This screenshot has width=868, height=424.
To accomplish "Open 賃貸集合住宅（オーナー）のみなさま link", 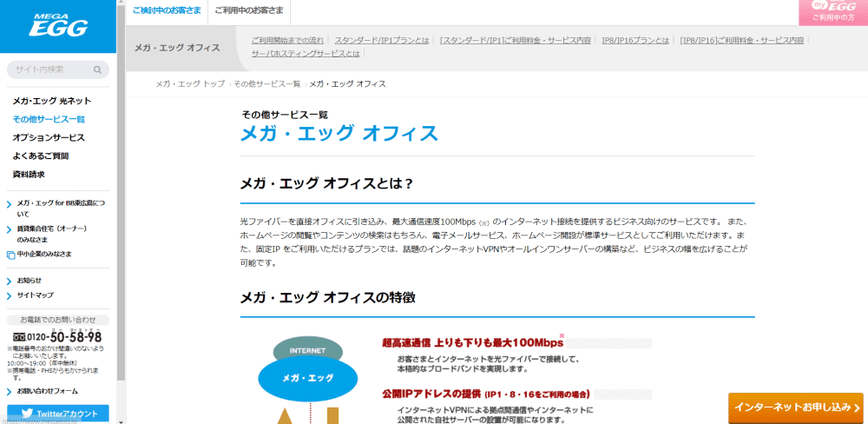I will point(51,234).
